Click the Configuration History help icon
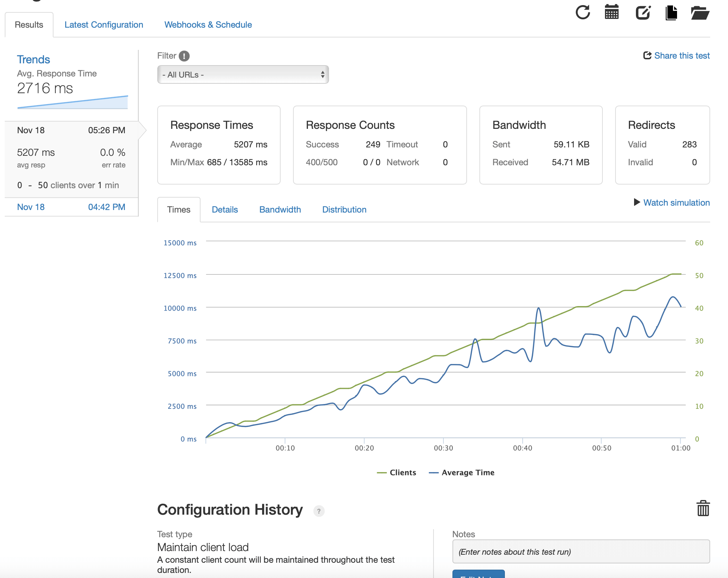Screen dimensions: 728x578 coord(319,511)
